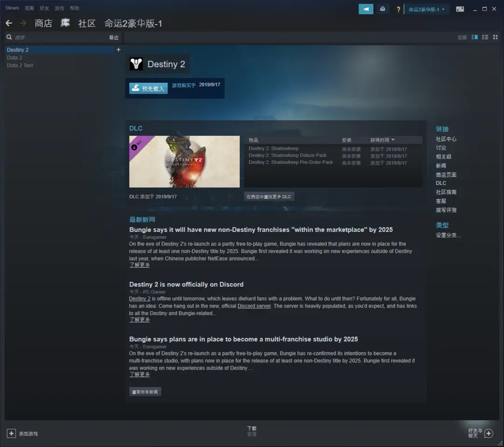Select the grid view icon
This screenshot has width=504, height=447.
point(495,37)
